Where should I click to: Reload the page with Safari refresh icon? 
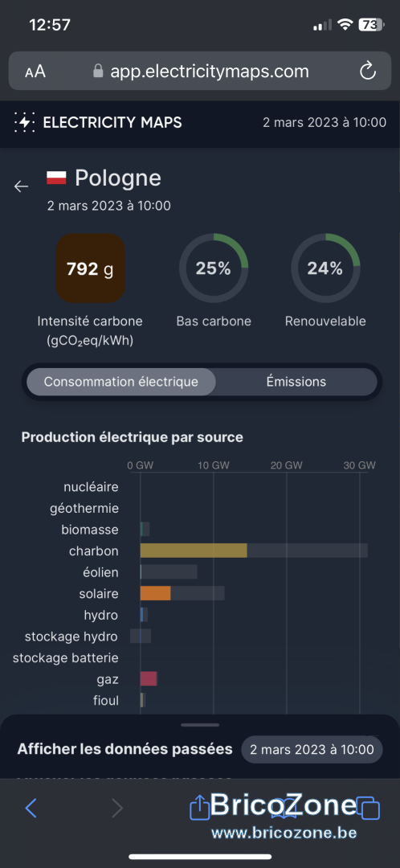[x=367, y=71]
